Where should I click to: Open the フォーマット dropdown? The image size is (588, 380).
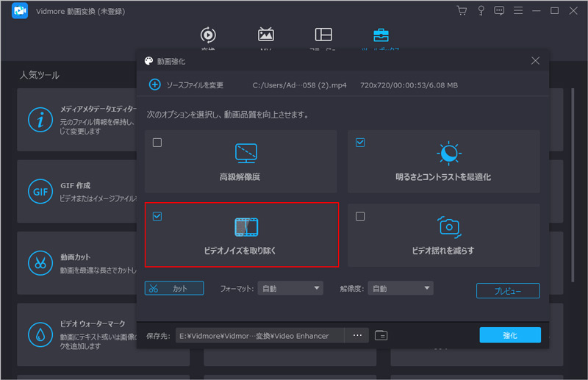click(290, 288)
